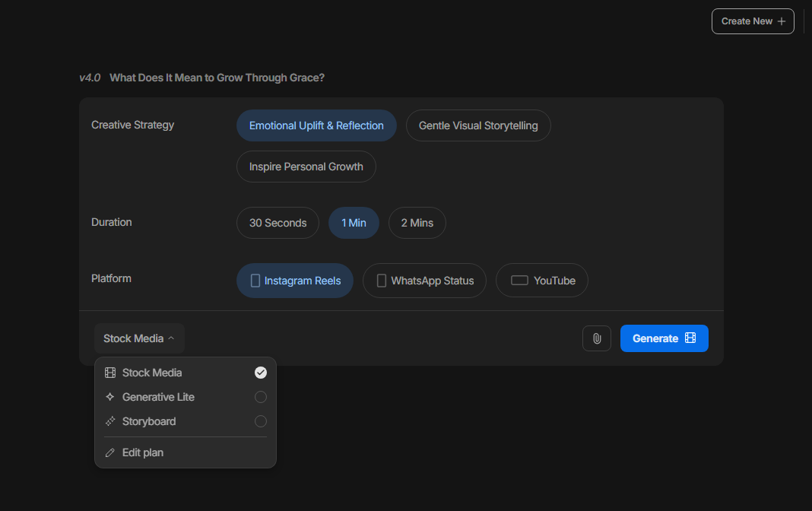Viewport: 812px width, 511px height.
Task: Click the Edit plan pencil icon
Action: pos(109,453)
